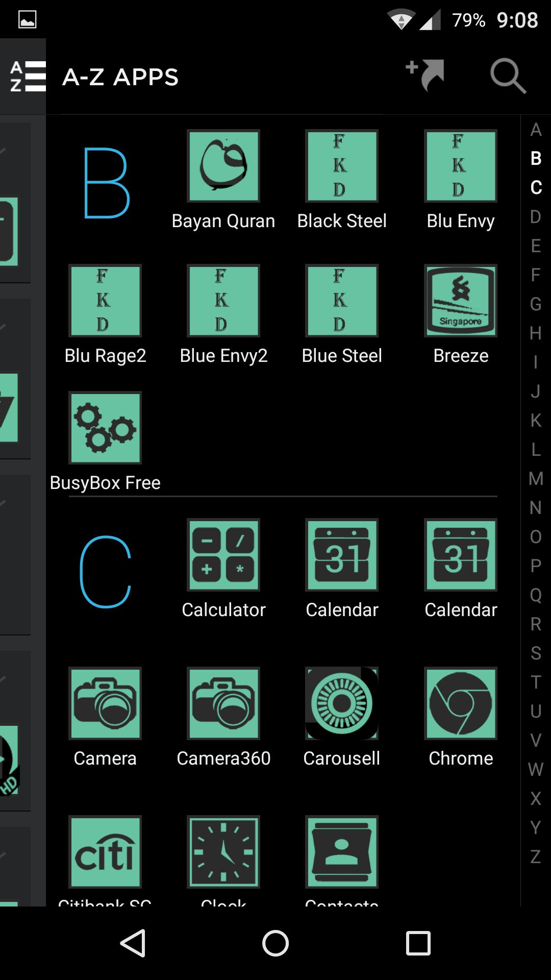Select the large C section header
The width and height of the screenshot is (551, 980).
point(106,572)
